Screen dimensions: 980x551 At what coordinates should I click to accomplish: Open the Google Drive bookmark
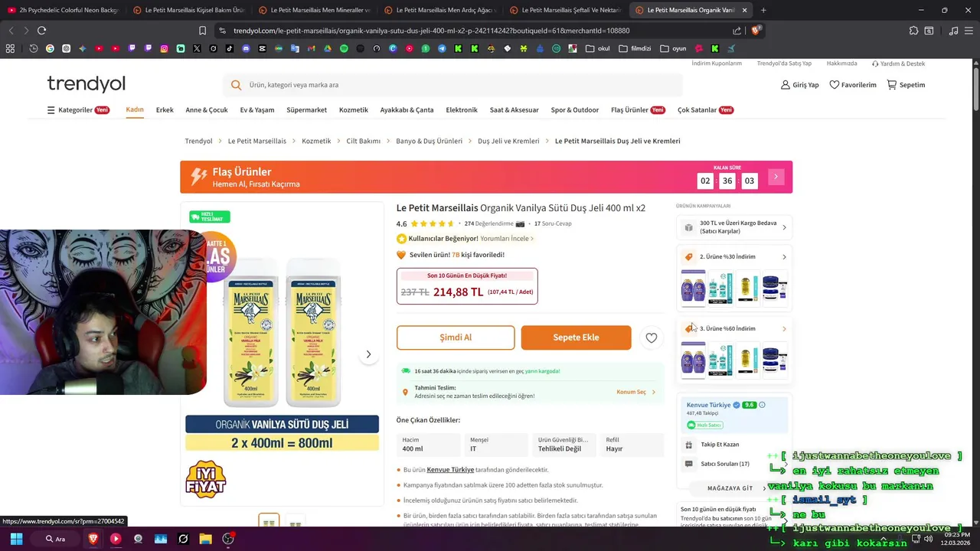click(x=327, y=48)
